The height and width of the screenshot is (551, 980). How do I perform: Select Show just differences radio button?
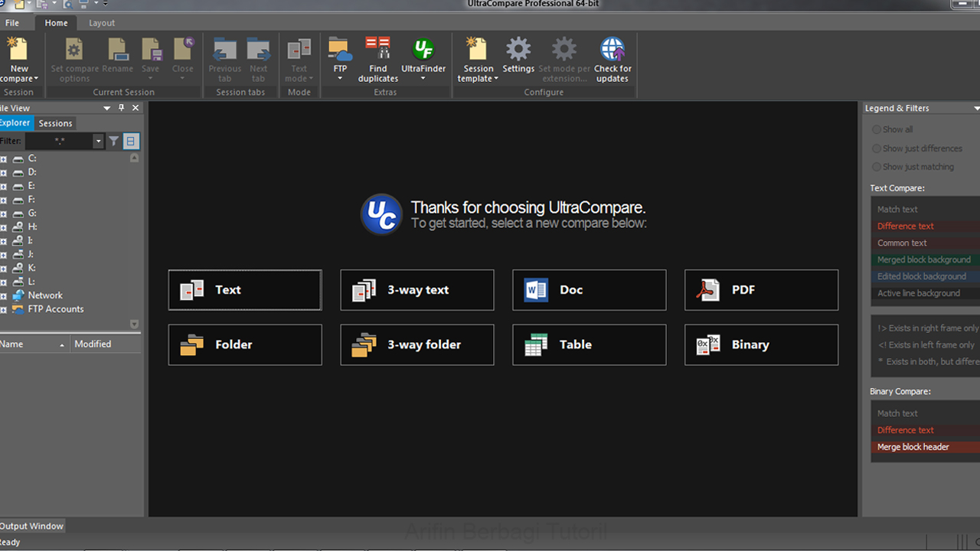point(877,148)
